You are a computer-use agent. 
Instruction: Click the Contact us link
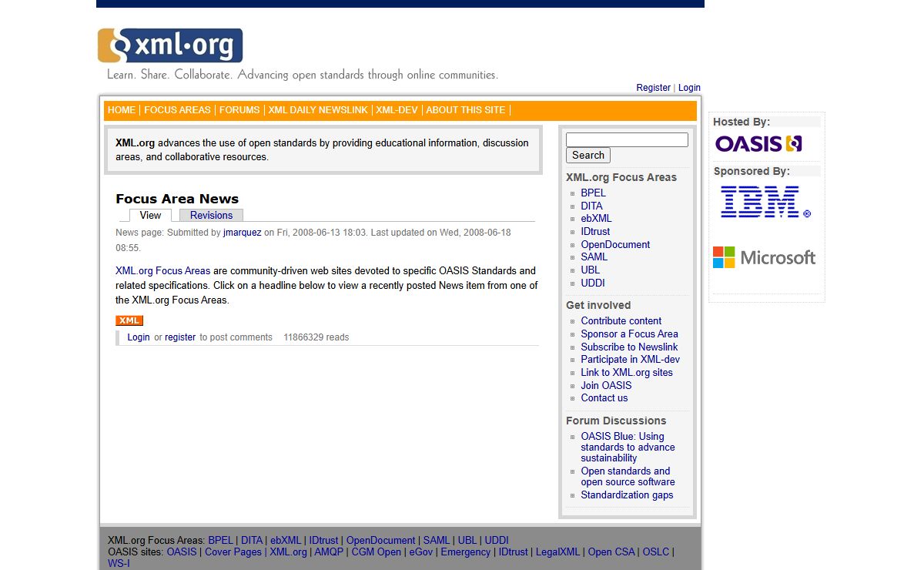604,398
